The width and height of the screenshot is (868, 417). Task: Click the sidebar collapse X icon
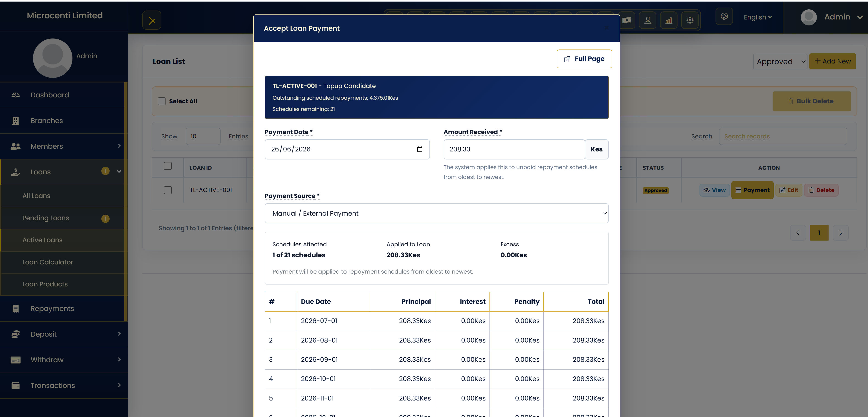[x=152, y=21]
